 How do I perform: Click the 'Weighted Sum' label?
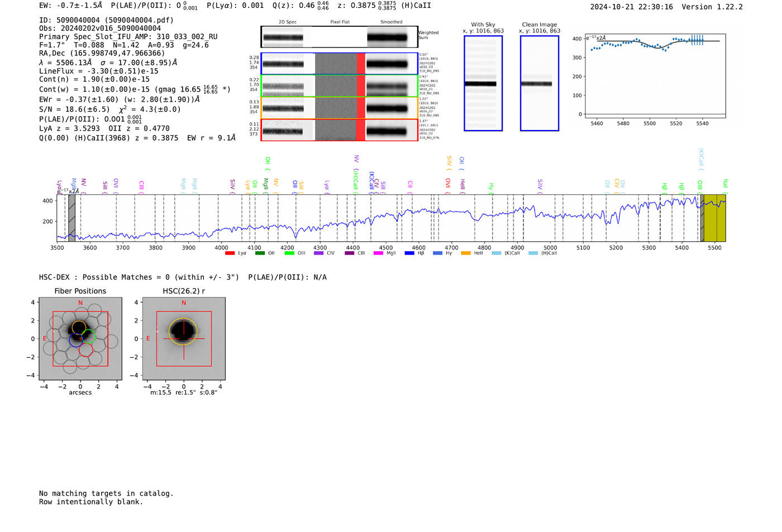(428, 35)
